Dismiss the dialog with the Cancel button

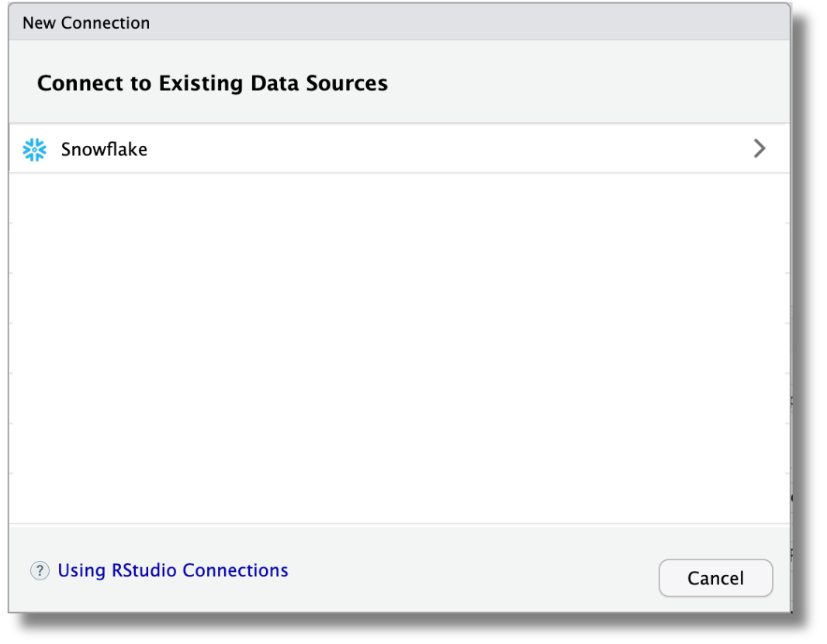(715, 578)
